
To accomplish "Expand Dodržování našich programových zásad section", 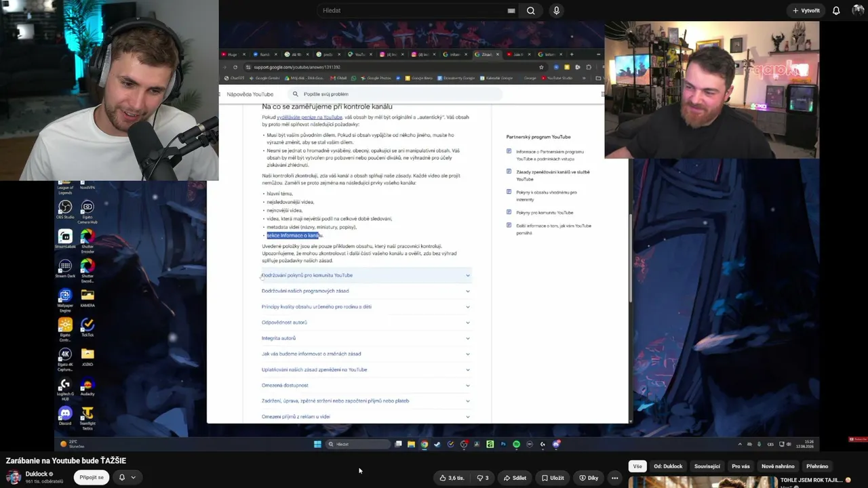I will click(366, 291).
